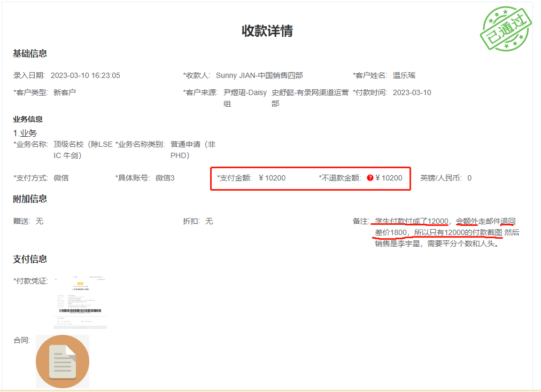Select the 基础信息 section heading
Viewport: 541px width, 392px height.
[30, 53]
